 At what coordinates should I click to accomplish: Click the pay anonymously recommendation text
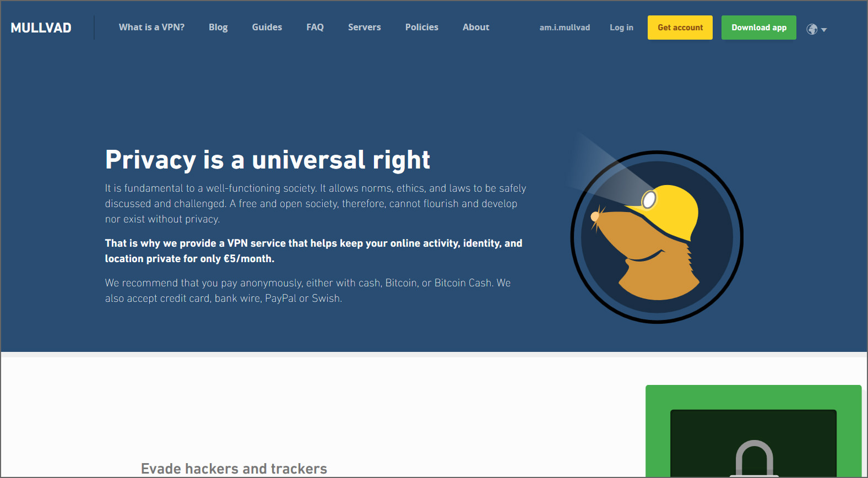tap(308, 290)
